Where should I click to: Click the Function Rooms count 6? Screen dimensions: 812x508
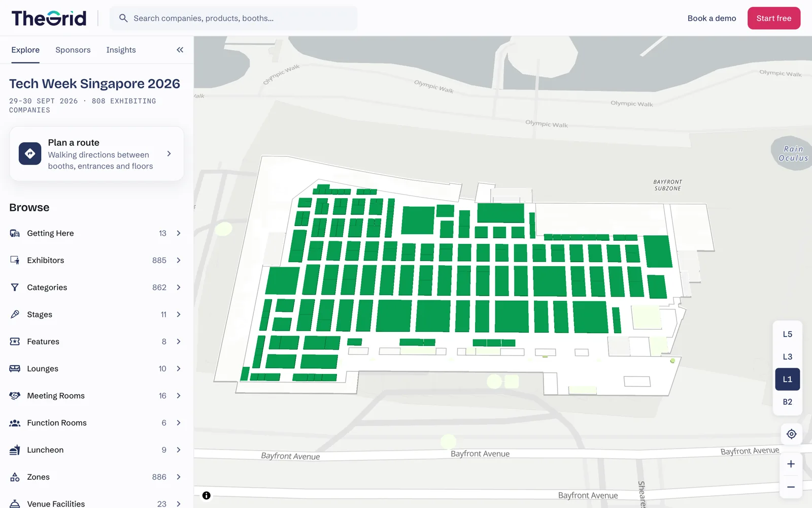[164, 423]
